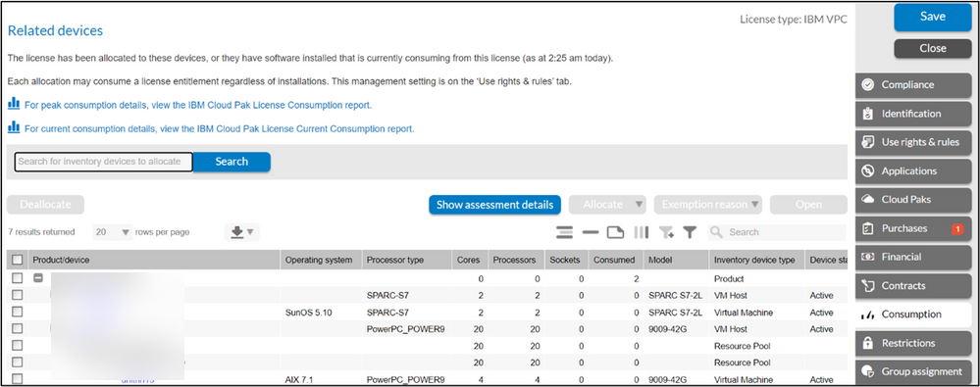Image resolution: width=980 pixels, height=387 pixels.
Task: Click the Financial money icon
Action: [x=867, y=257]
